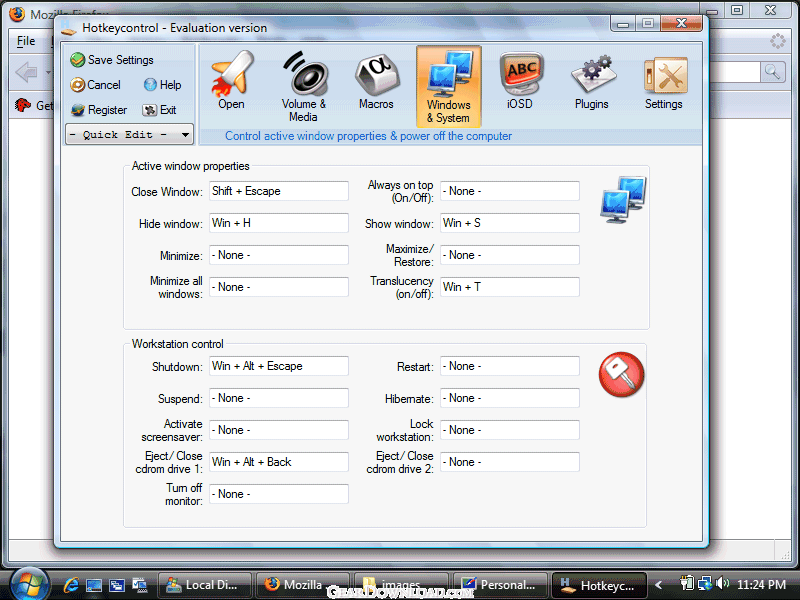The width and height of the screenshot is (800, 600).
Task: Open the Local Di... taskbar button
Action: tap(205, 585)
